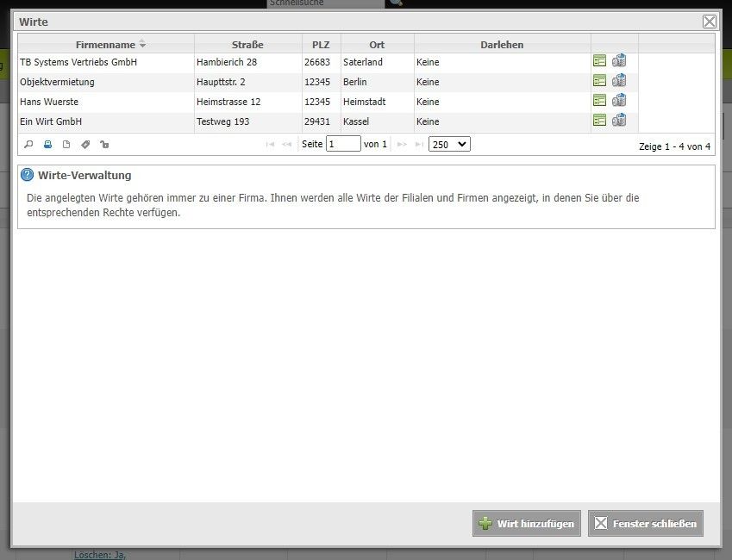732x560 pixels.
Task: Close the Wirte dialog with the X
Action: point(709,22)
